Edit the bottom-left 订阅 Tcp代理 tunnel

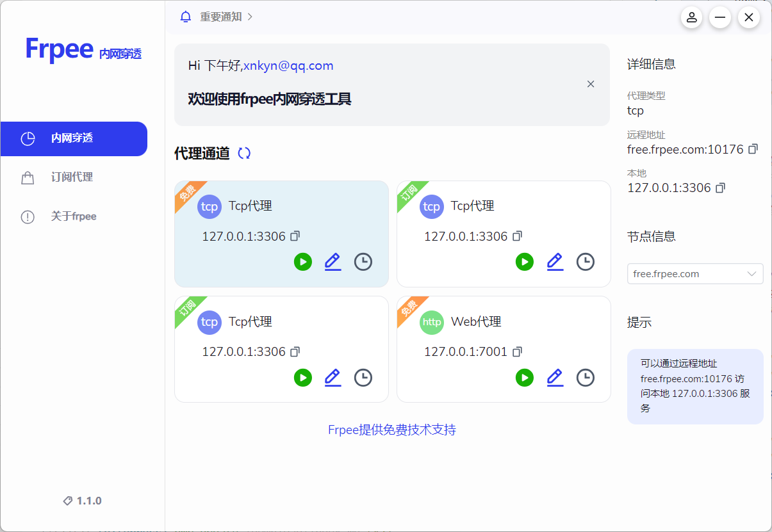333,377
